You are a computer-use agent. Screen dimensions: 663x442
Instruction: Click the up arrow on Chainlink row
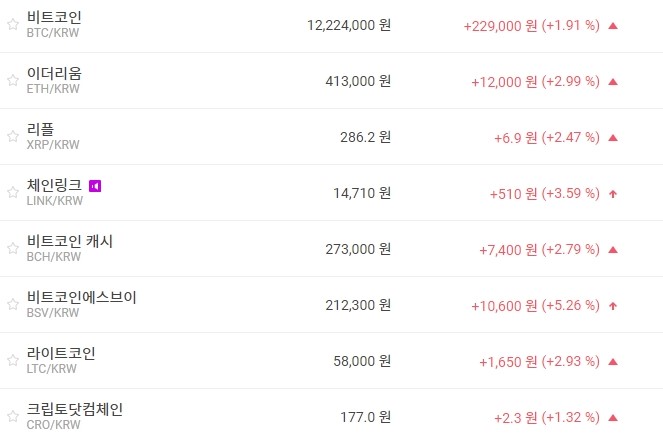coord(613,193)
